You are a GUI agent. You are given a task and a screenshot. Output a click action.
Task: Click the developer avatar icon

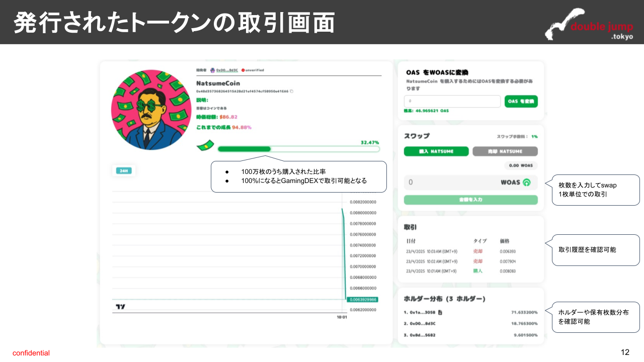pyautogui.click(x=212, y=70)
